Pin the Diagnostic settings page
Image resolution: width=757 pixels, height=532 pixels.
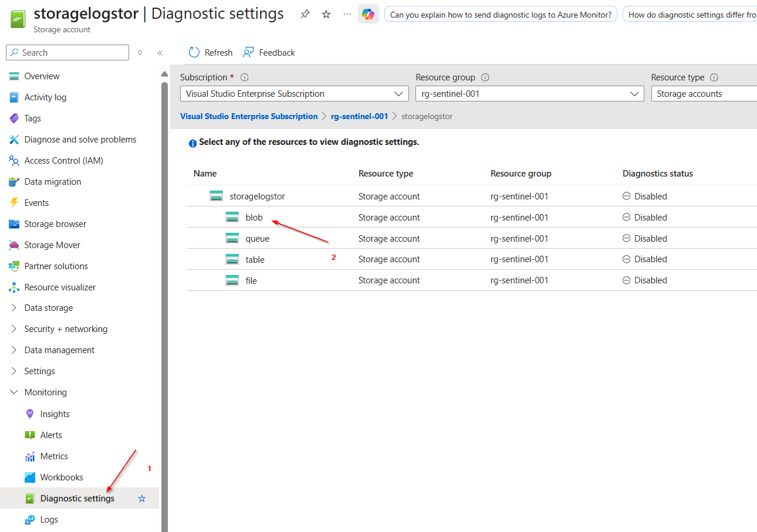305,15
